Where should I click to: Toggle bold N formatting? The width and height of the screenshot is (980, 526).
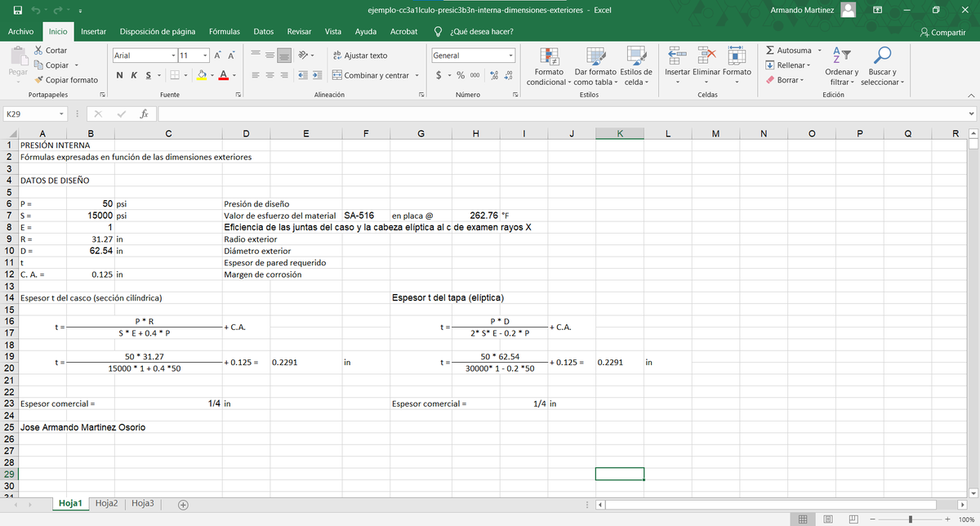click(x=121, y=75)
